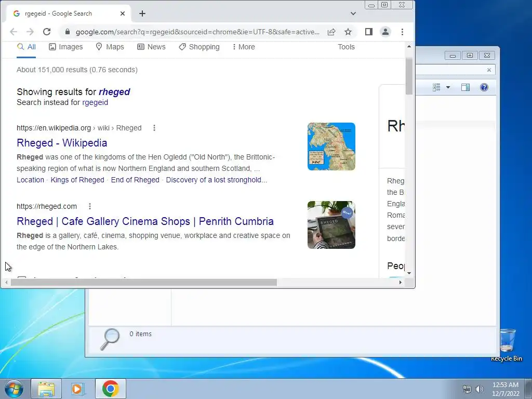The image size is (532, 399).
Task: Click the Rheged brochure thumbnail
Action: click(331, 225)
